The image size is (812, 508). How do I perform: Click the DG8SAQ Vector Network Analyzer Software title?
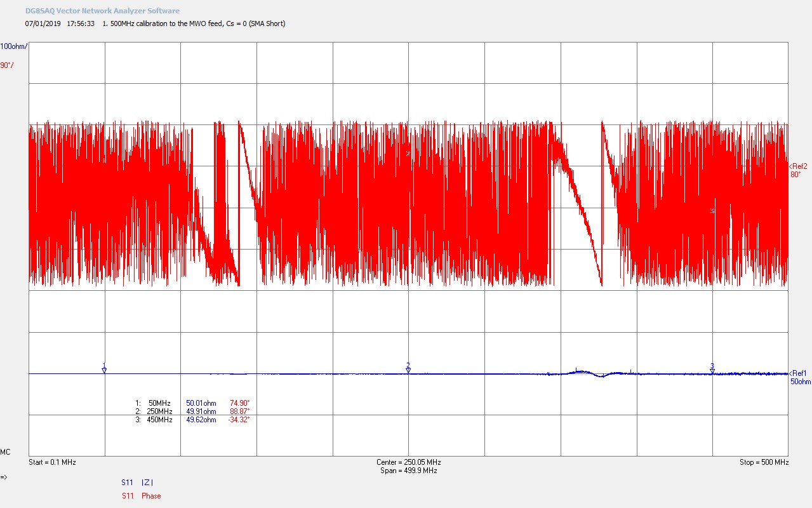pyautogui.click(x=102, y=11)
